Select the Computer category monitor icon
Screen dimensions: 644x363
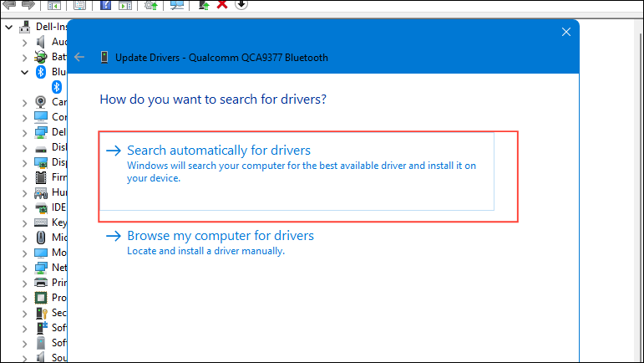pyautogui.click(x=41, y=117)
